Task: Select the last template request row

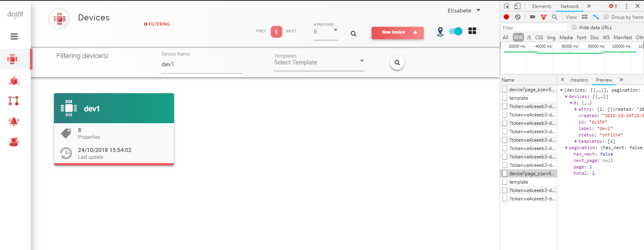Action: tap(528, 182)
